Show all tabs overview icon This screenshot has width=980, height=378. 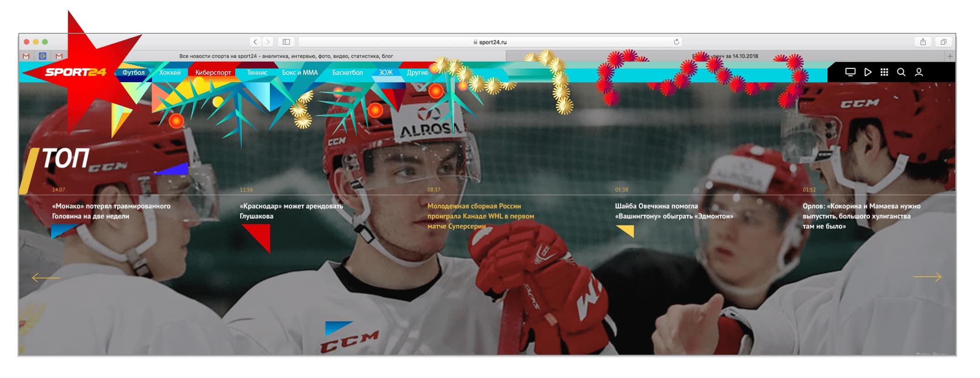(x=943, y=42)
